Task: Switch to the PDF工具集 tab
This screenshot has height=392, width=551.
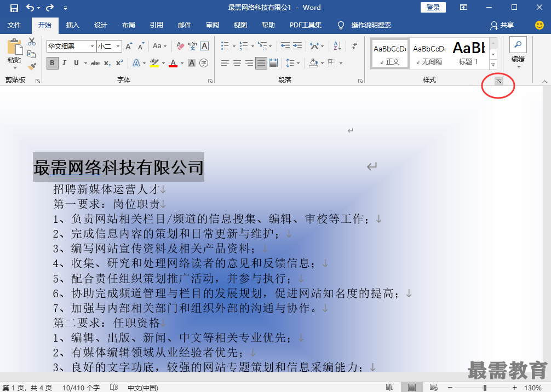Action: point(306,25)
